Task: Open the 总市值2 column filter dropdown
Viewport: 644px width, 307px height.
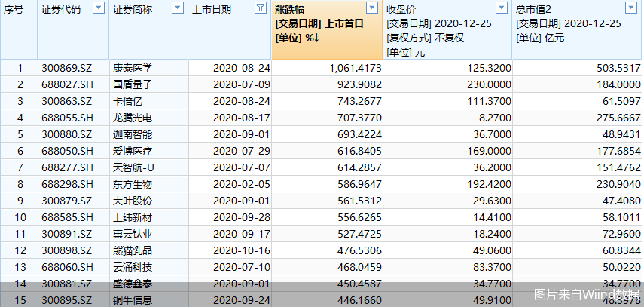Action: tap(631, 8)
